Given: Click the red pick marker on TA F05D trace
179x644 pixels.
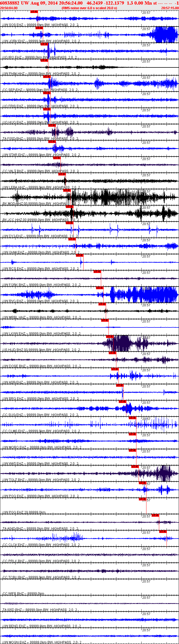Looking at the screenshot, I should click(52, 125).
